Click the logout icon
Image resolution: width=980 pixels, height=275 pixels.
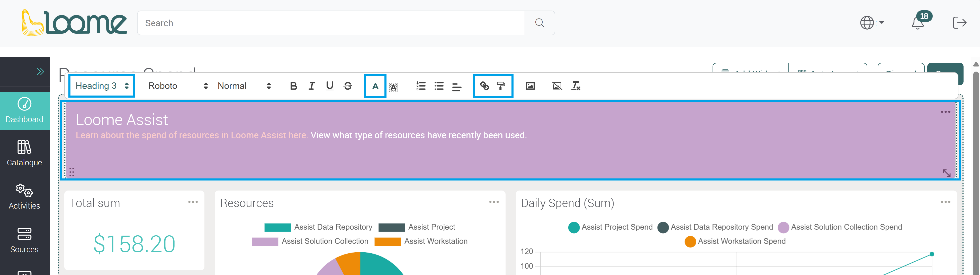click(x=959, y=23)
